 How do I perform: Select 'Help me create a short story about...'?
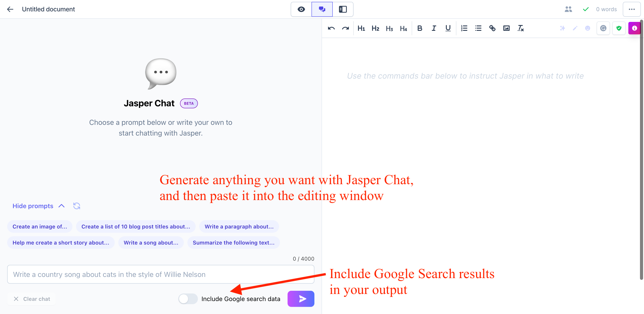coord(61,243)
